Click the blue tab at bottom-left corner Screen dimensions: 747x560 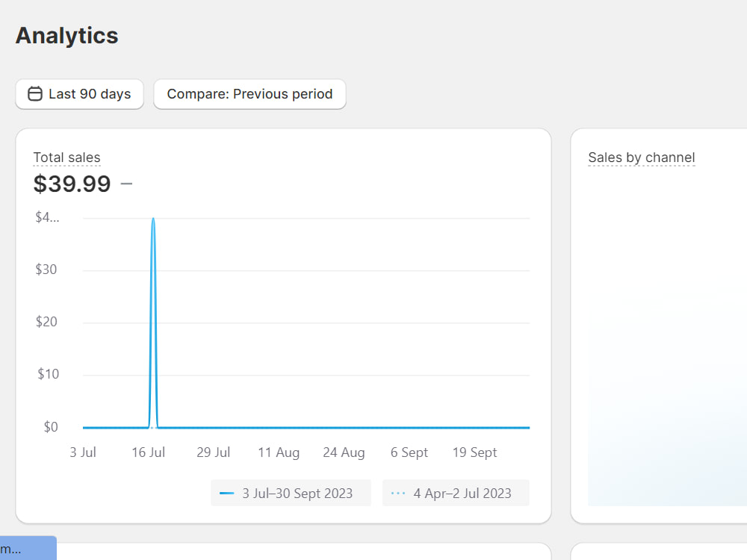pyautogui.click(x=28, y=548)
